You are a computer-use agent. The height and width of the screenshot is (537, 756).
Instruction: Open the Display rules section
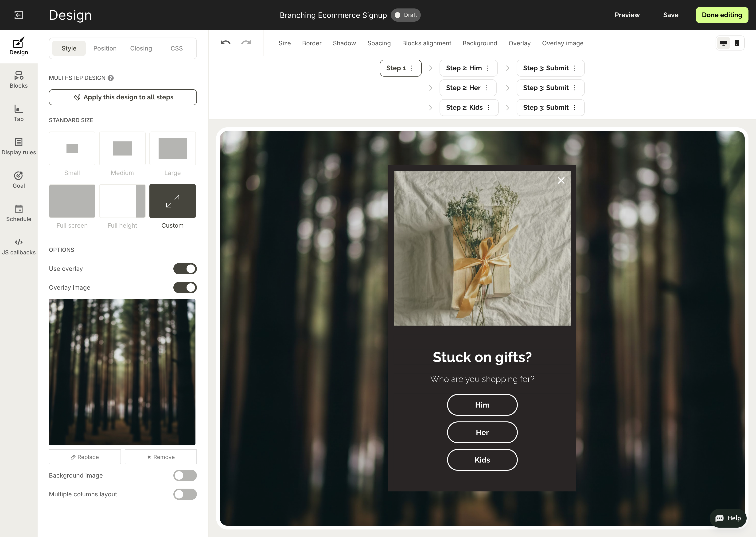pyautogui.click(x=19, y=147)
